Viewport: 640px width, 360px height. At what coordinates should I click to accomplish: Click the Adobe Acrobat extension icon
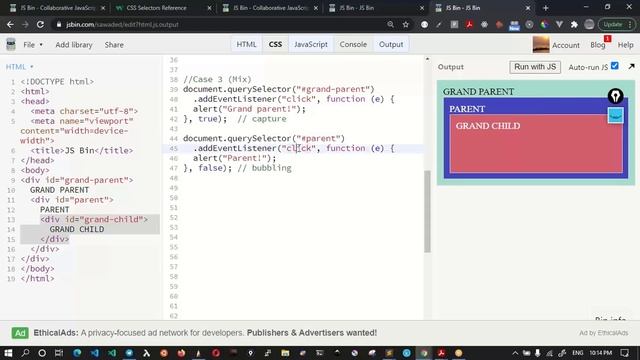(469, 24)
